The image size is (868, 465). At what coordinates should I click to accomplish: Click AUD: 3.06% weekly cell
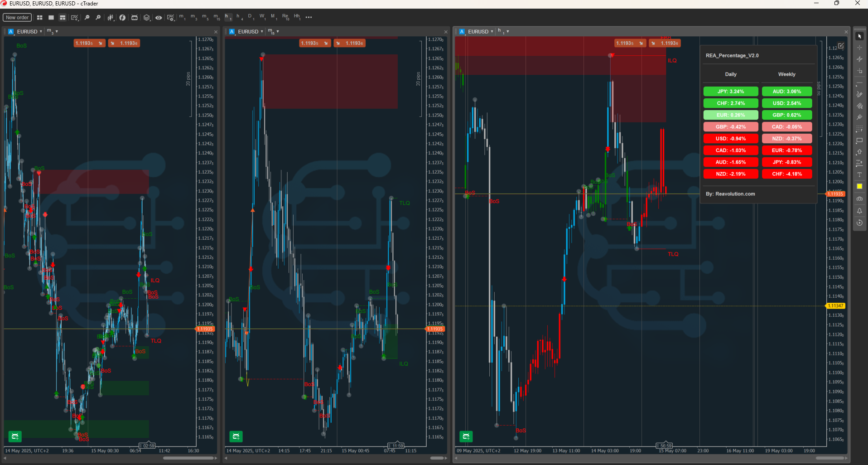tap(787, 92)
